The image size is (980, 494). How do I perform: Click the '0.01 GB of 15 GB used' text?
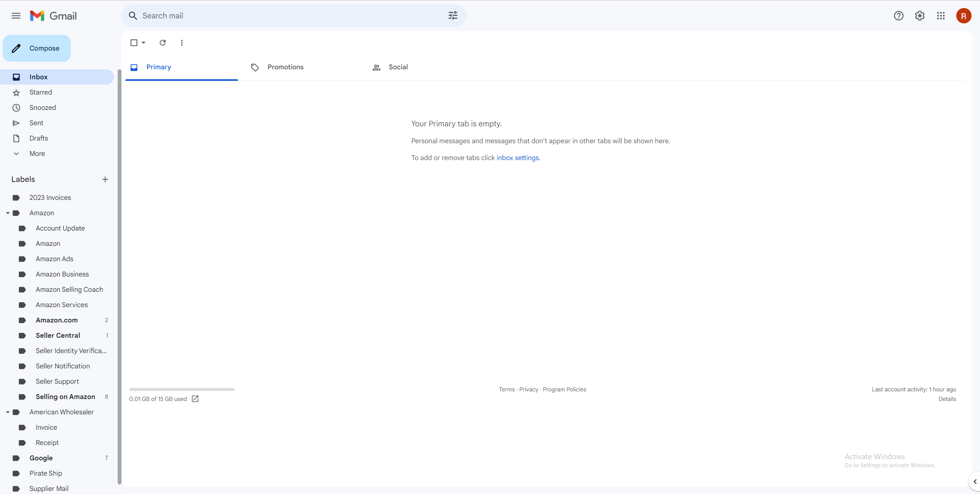[158, 399]
